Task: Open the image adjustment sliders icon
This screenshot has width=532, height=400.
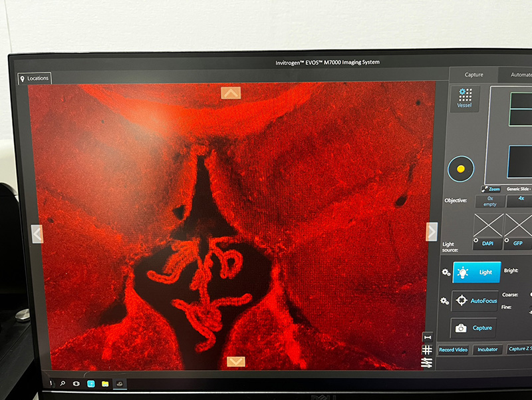Action: [427, 363]
